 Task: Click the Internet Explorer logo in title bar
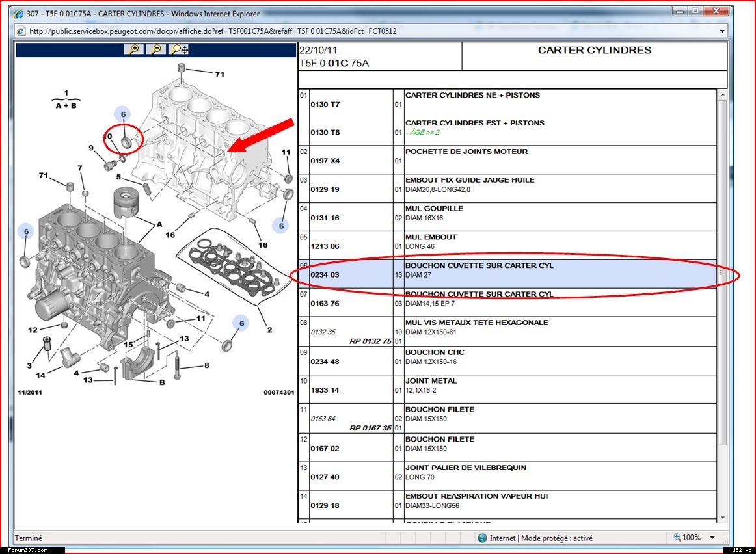point(19,14)
